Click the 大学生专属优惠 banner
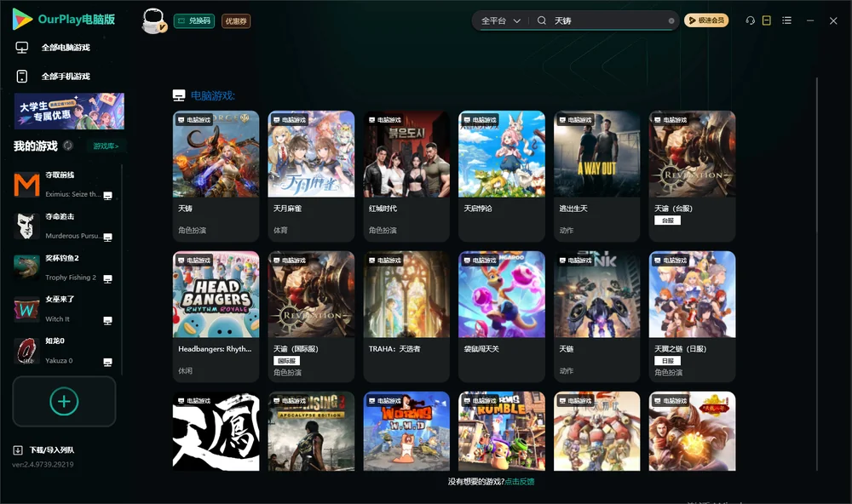This screenshot has width=852, height=504. (70, 112)
